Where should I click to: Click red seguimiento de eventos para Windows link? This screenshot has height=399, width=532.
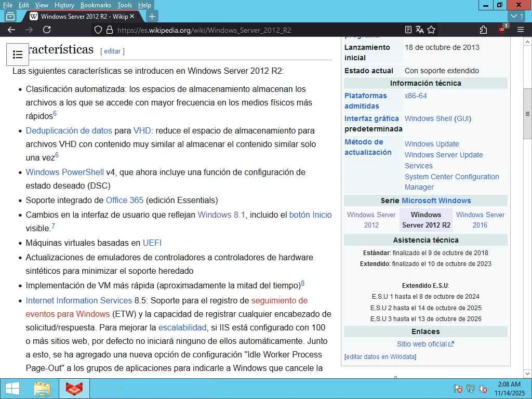(x=279, y=301)
